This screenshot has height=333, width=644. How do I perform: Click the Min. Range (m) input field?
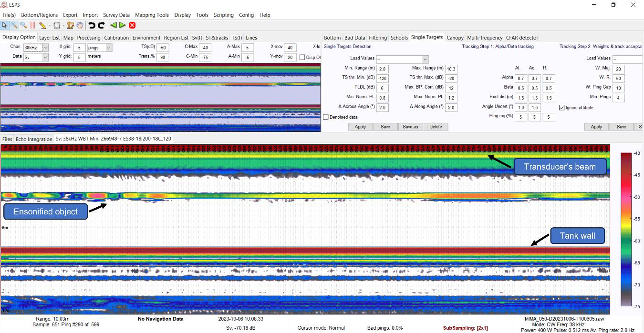[382, 69]
